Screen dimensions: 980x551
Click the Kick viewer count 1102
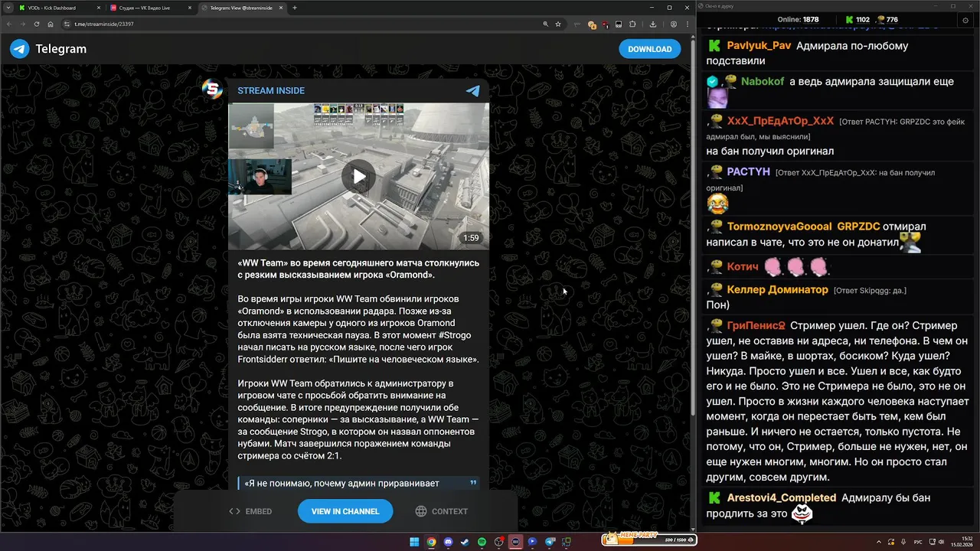click(857, 19)
